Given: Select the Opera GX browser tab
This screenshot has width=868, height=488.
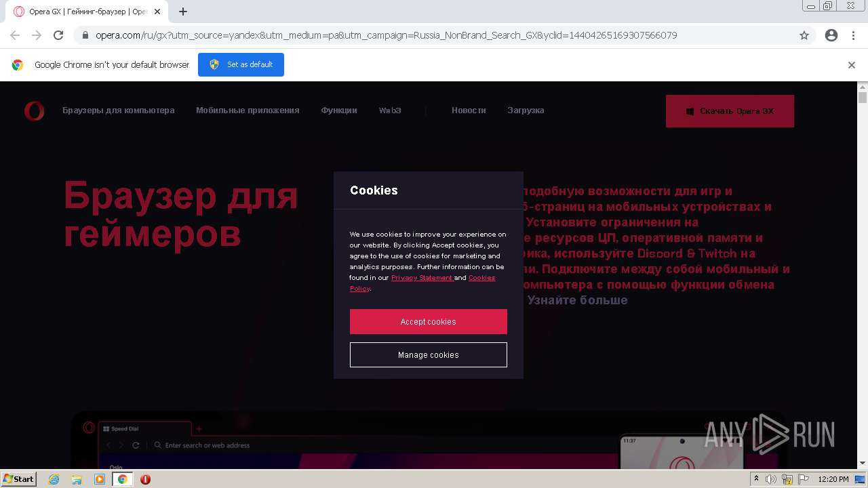Looking at the screenshot, I should point(87,12).
